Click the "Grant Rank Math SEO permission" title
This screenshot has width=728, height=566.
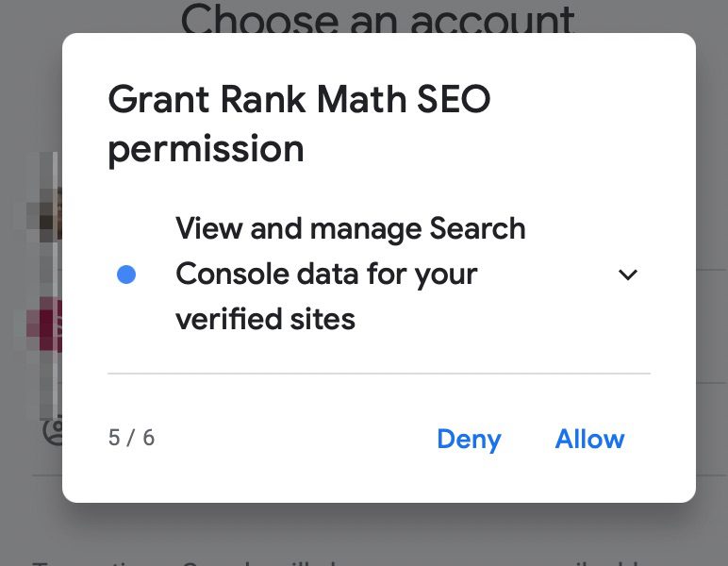(x=299, y=124)
